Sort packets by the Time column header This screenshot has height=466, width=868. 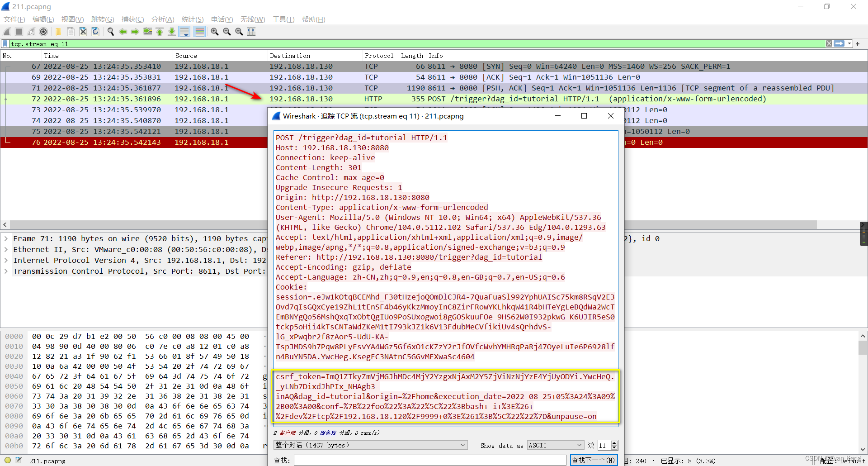coord(107,56)
